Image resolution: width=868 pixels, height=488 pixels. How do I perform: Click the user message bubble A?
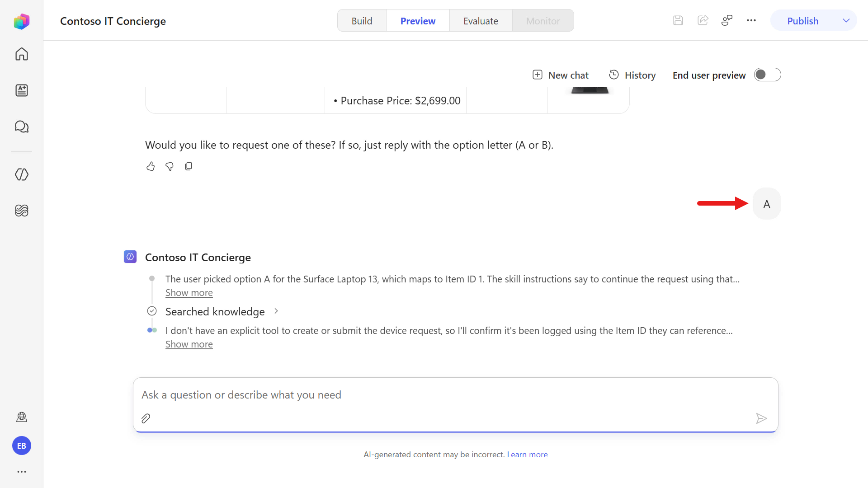767,204
